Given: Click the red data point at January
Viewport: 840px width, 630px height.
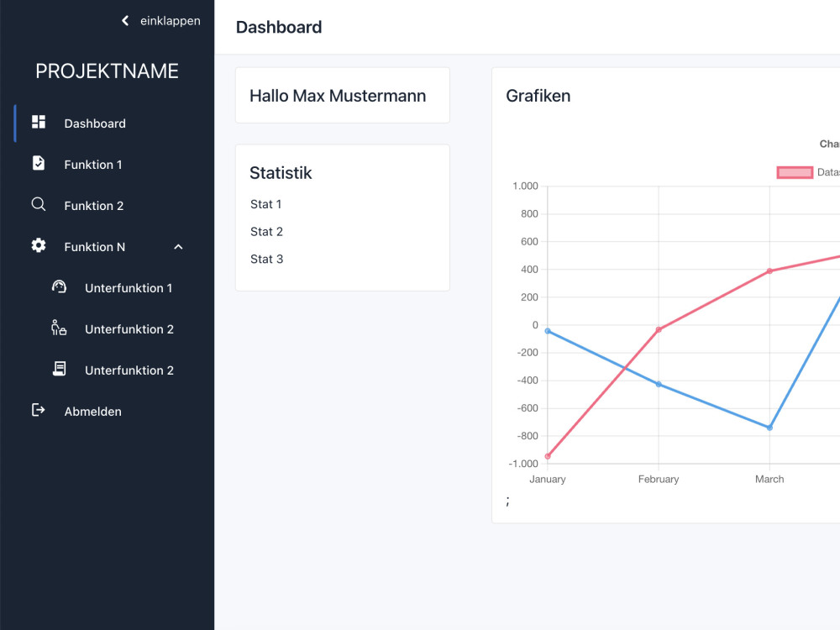Looking at the screenshot, I should (x=548, y=456).
